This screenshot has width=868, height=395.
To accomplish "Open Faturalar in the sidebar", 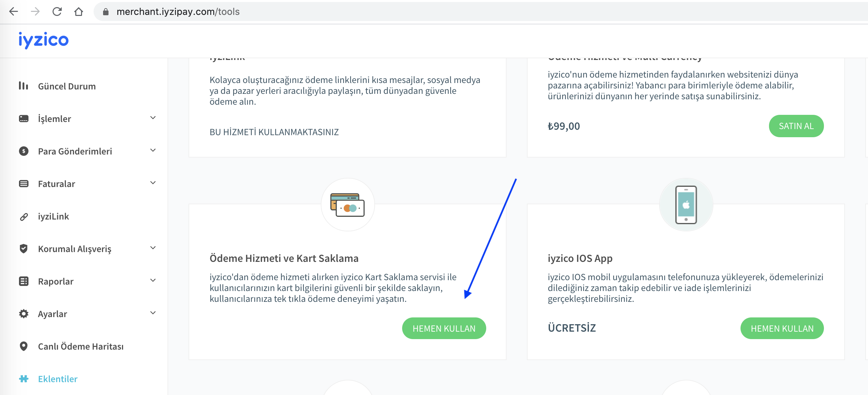I will [x=57, y=184].
